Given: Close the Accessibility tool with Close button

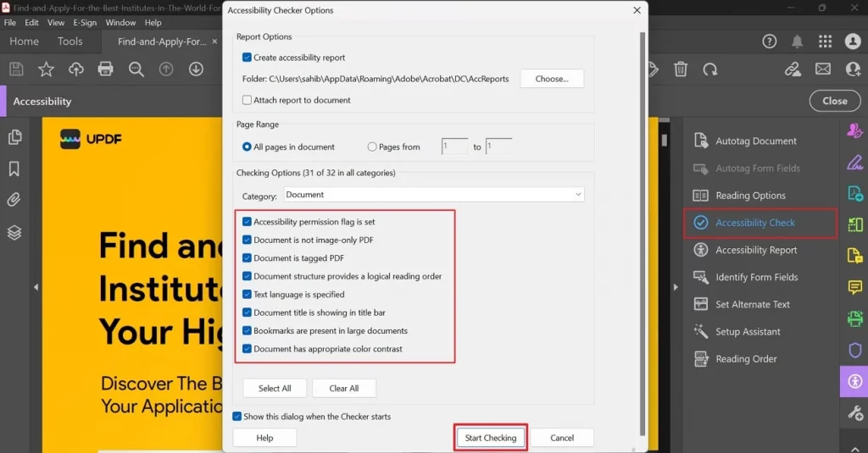Looking at the screenshot, I should click(835, 102).
